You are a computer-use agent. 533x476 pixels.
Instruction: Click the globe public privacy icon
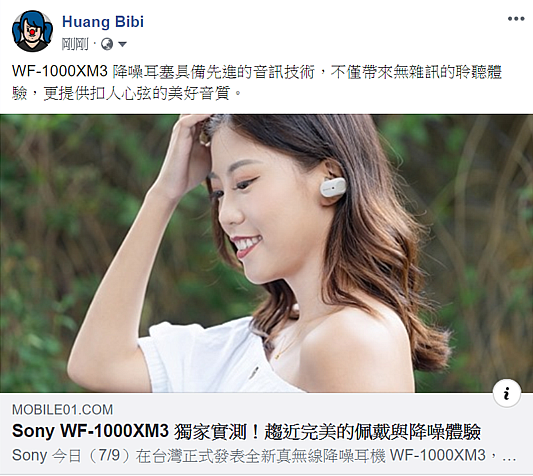pyautogui.click(x=107, y=44)
